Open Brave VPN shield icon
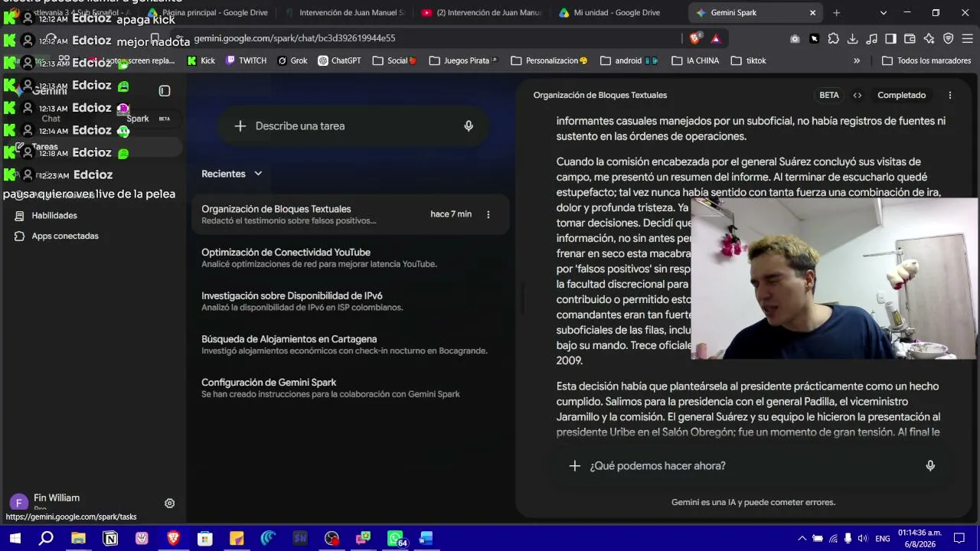980x551 pixels. [x=948, y=38]
